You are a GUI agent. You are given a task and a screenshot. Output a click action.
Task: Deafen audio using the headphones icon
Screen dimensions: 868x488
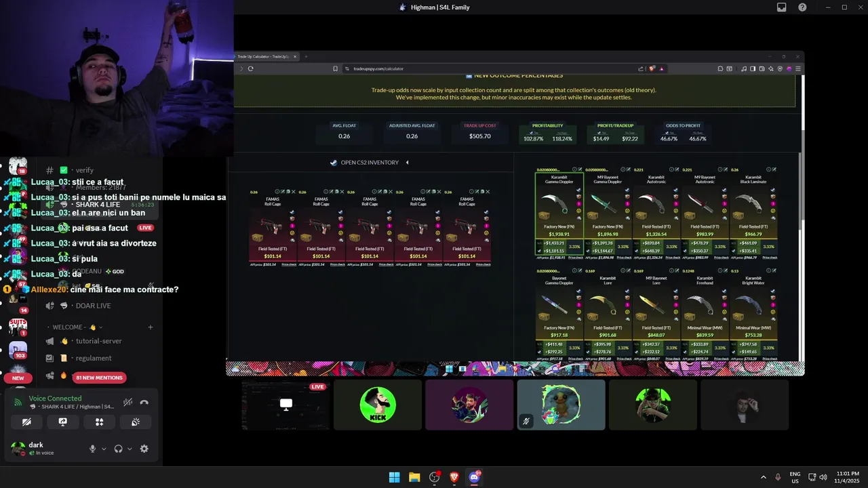pyautogui.click(x=119, y=449)
